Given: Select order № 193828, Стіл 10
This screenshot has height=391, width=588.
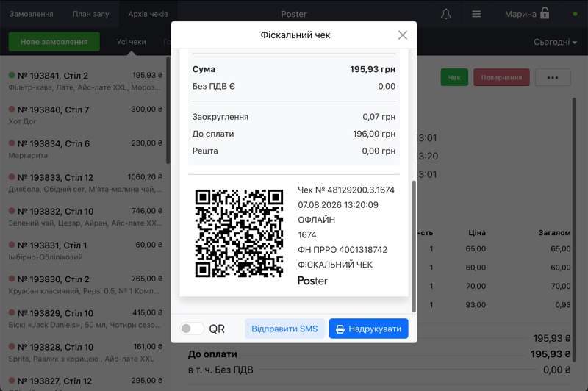Looking at the screenshot, I should pos(85,353).
